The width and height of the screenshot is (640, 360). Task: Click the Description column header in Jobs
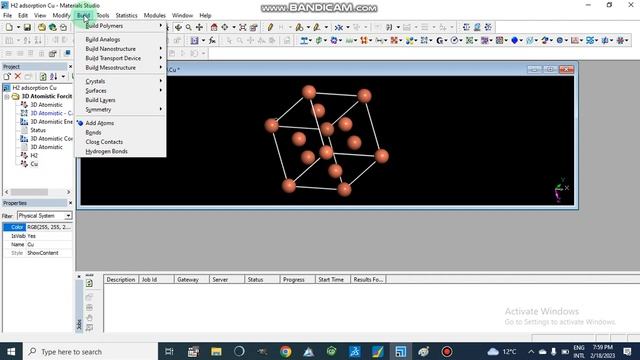pyautogui.click(x=121, y=280)
